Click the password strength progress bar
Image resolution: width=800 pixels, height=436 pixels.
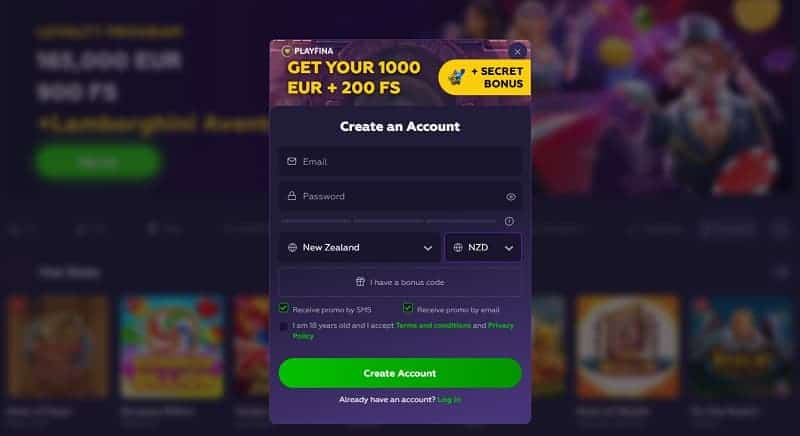388,221
